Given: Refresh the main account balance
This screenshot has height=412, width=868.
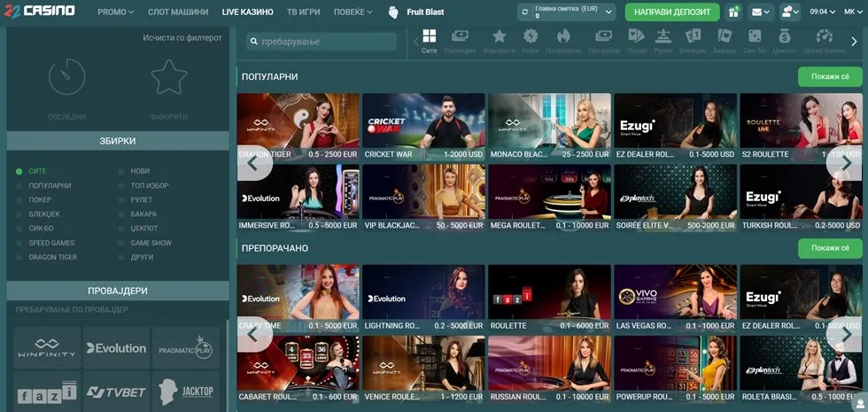Looking at the screenshot, I should pos(525,12).
